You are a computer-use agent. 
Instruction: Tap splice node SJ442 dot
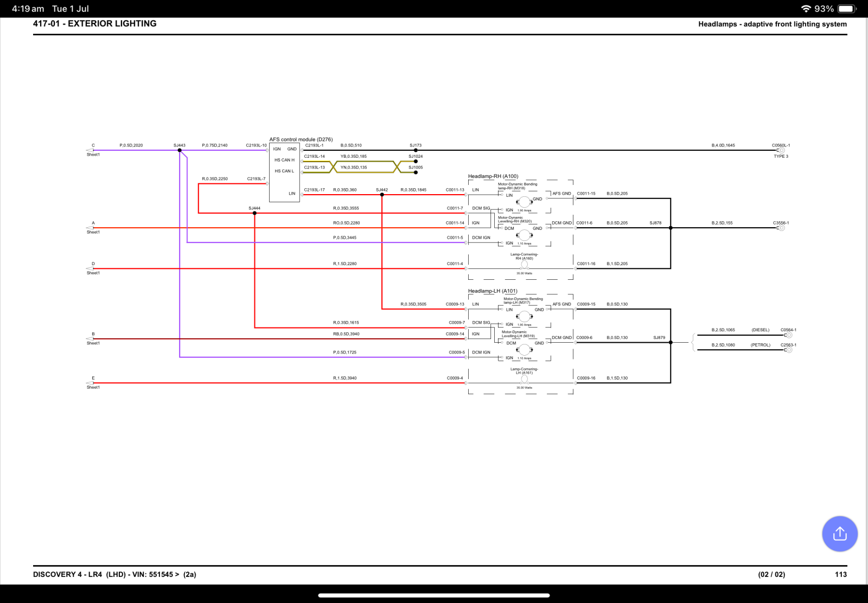point(382,195)
